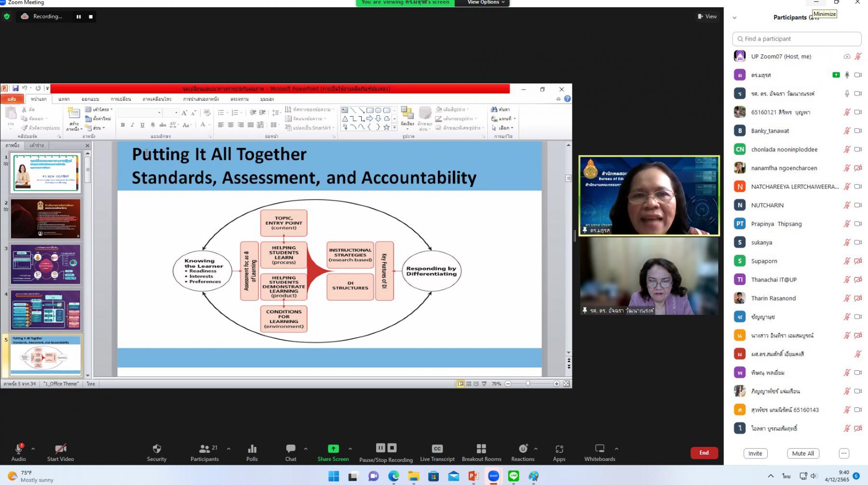Toggle Prapinya Thipsang's video icon
This screenshot has width=868, height=485.
coord(858,224)
